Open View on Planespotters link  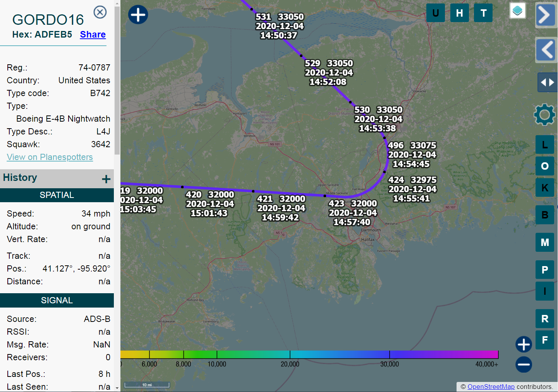pos(50,157)
